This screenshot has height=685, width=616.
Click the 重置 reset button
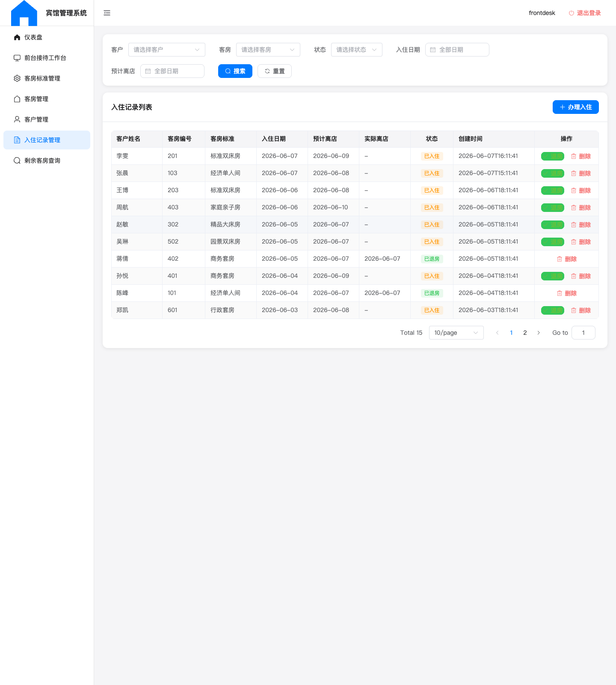pyautogui.click(x=275, y=71)
